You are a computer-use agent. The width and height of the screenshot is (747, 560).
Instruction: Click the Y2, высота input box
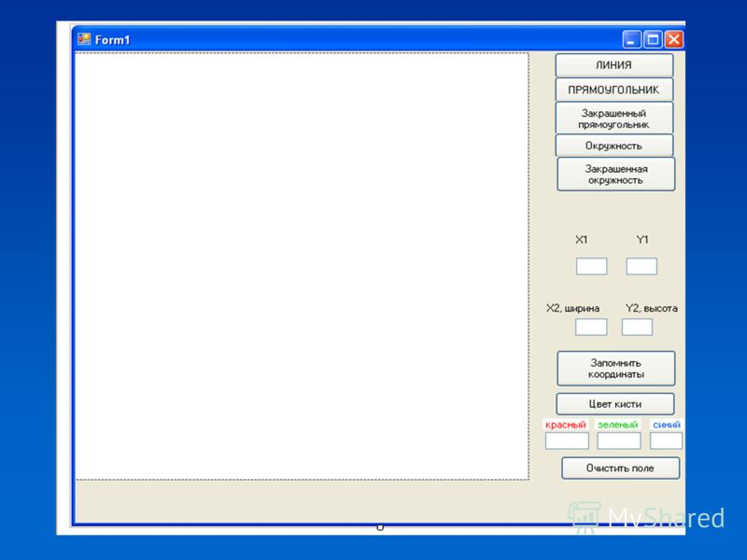pyautogui.click(x=637, y=328)
